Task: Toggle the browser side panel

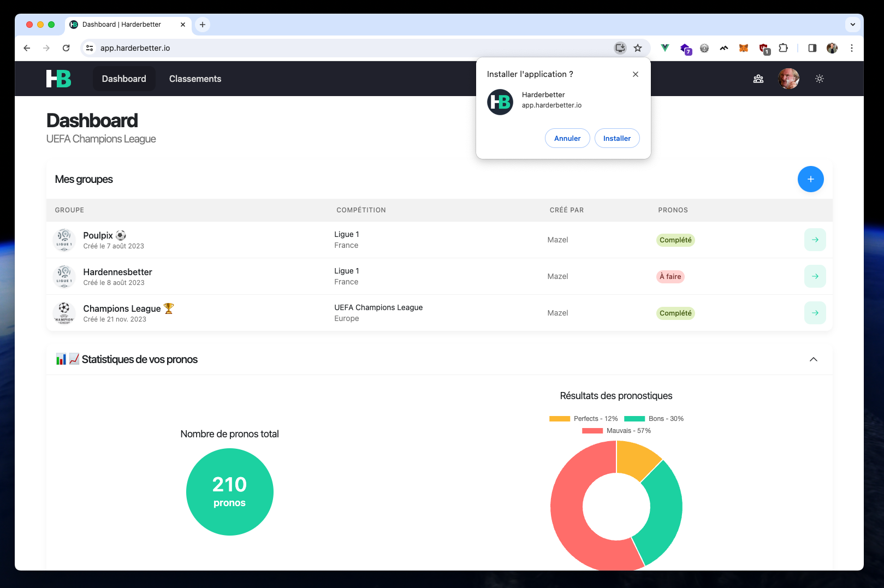Action: point(812,48)
